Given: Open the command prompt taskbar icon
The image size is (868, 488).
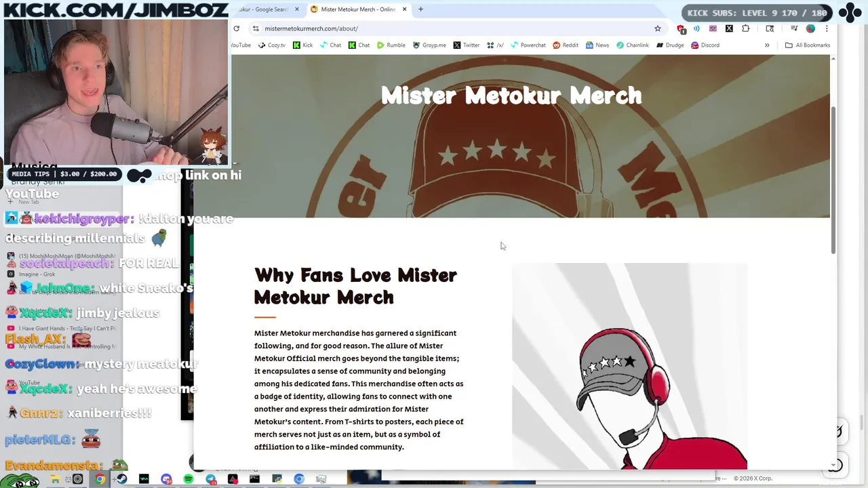Looking at the screenshot, I should (254, 479).
